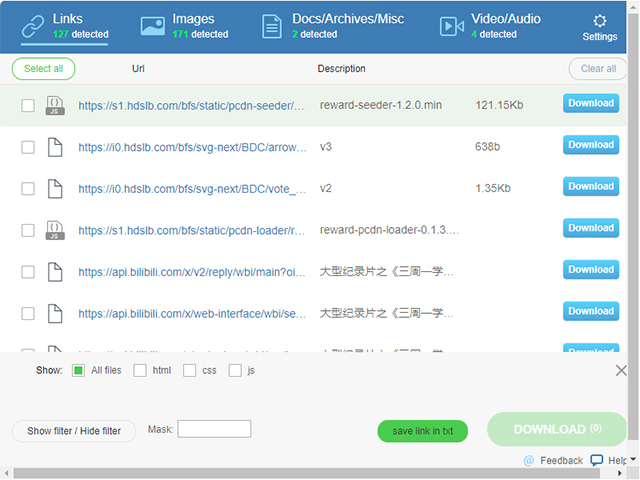This screenshot has width=640, height=480.
Task: Click file icon for svg-next arrow row
Action: (55, 147)
